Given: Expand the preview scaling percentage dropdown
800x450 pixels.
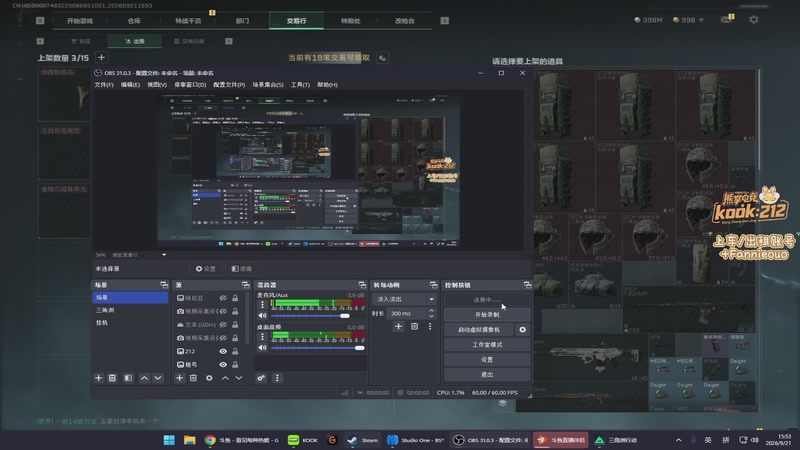Looking at the screenshot, I should coord(164,255).
